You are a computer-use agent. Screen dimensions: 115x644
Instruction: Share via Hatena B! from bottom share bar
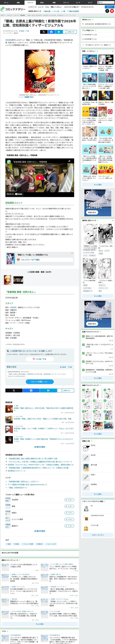point(48,390)
